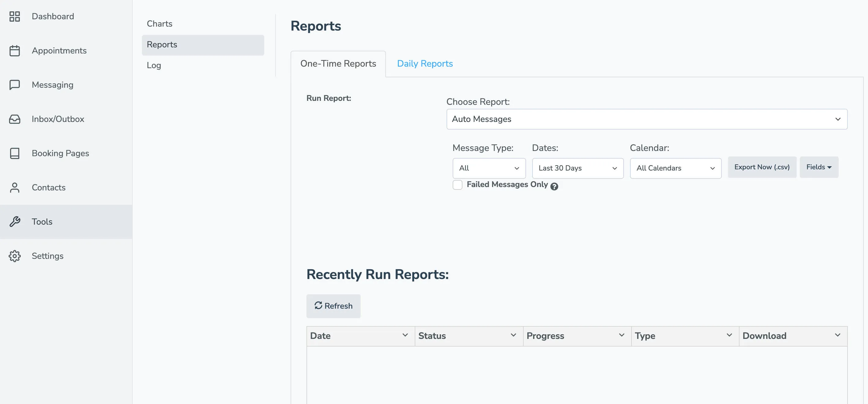Screen dimensions: 868x404
Task: Expand the Fields dropdown
Action: click(819, 167)
